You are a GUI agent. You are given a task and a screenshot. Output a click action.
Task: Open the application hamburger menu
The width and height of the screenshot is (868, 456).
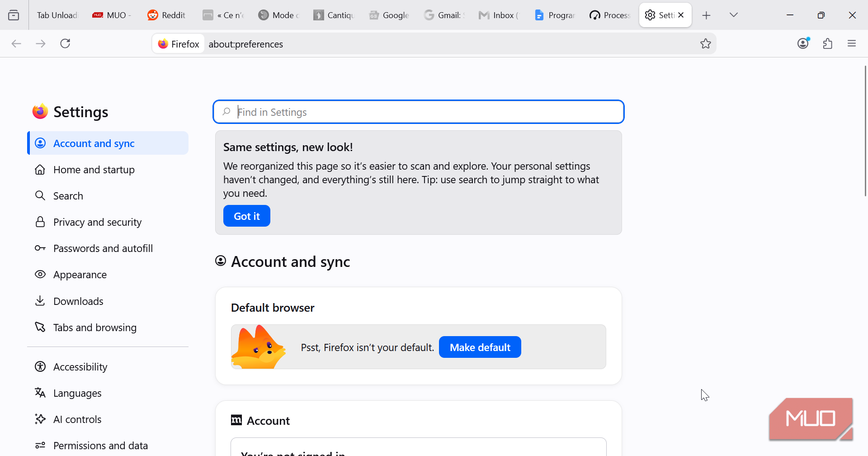coord(852,43)
